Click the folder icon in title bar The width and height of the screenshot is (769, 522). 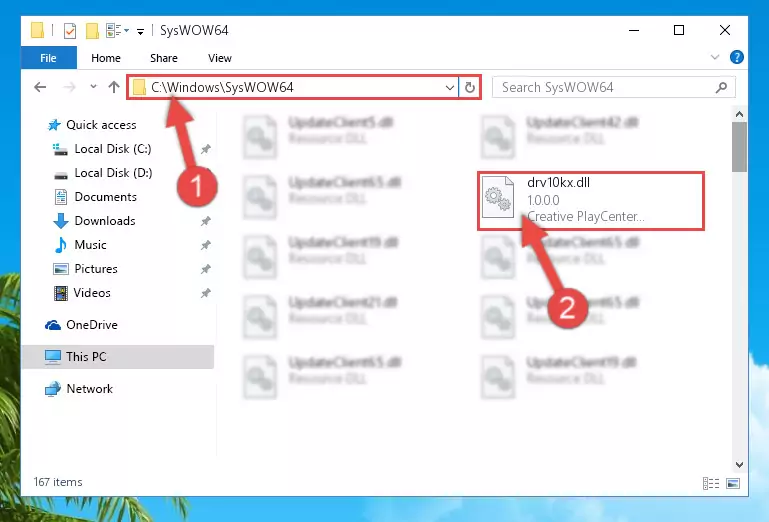coord(37,30)
